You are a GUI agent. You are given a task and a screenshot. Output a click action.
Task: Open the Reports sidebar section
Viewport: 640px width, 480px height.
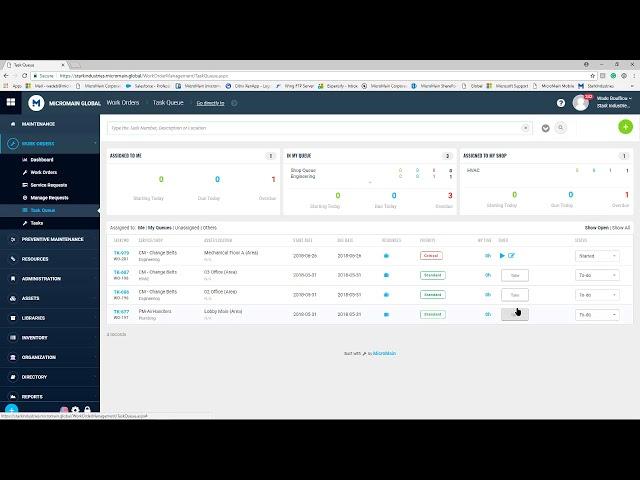49,396
